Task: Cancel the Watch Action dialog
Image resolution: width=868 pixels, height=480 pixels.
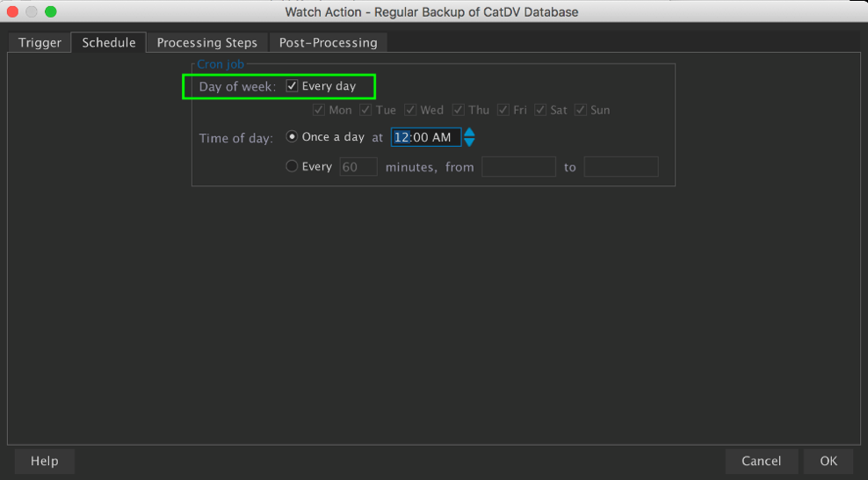Action: pyautogui.click(x=761, y=461)
